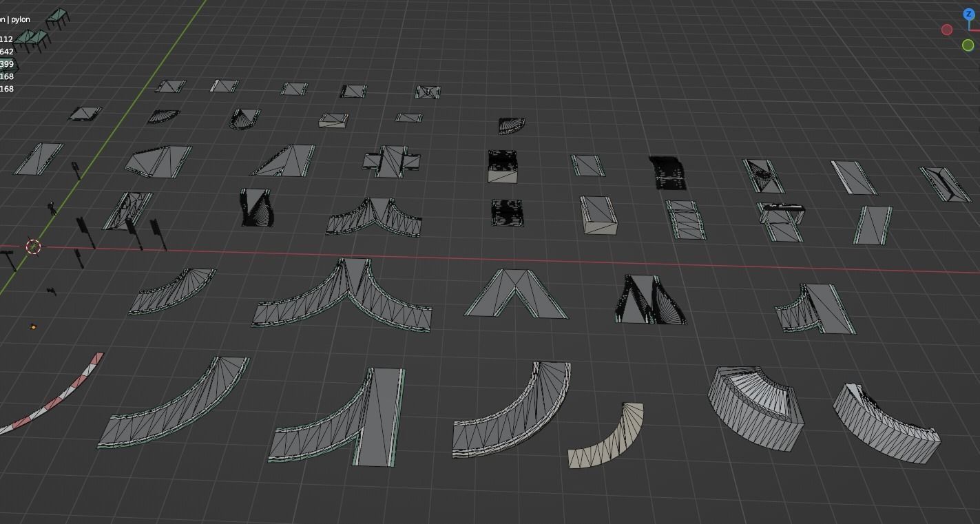The width and height of the screenshot is (980, 524).
Task: Select the raised box-shaped block mesh
Action: 598,215
